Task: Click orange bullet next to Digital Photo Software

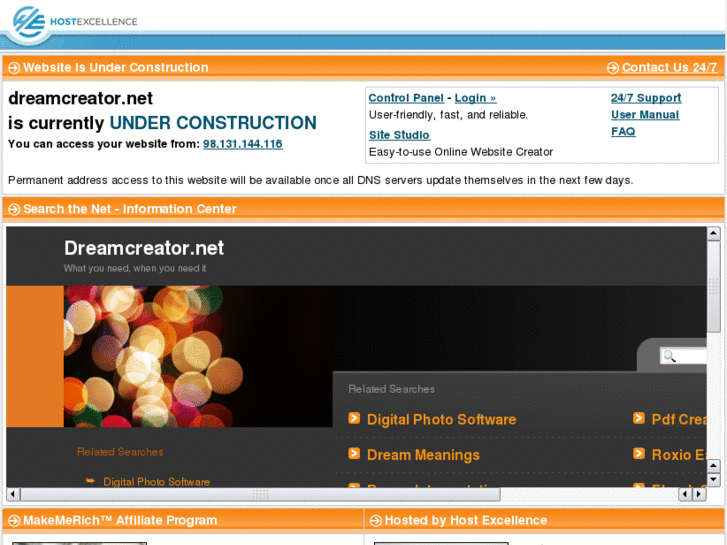Action: (x=354, y=418)
